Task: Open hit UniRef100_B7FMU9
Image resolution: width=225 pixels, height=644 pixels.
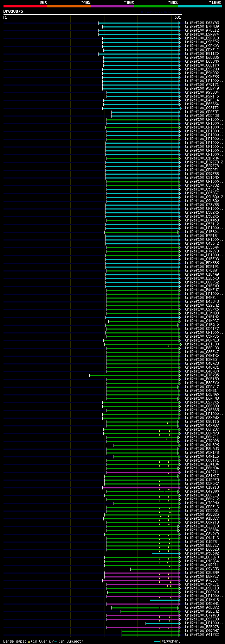Action: [x=202, y=27]
